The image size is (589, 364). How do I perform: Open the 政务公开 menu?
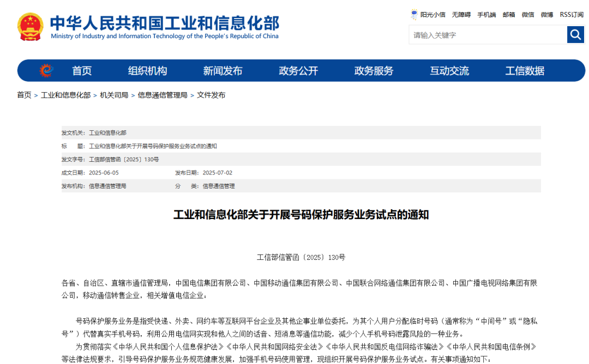click(x=298, y=71)
